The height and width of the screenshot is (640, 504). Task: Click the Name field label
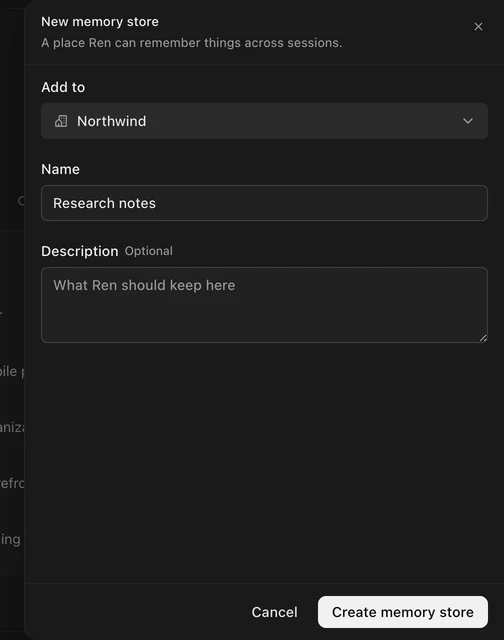click(x=60, y=169)
